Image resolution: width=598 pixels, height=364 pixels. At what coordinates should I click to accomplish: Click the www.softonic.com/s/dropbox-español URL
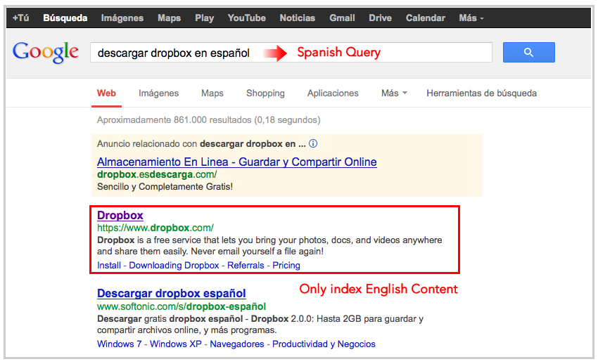pyautogui.click(x=182, y=306)
